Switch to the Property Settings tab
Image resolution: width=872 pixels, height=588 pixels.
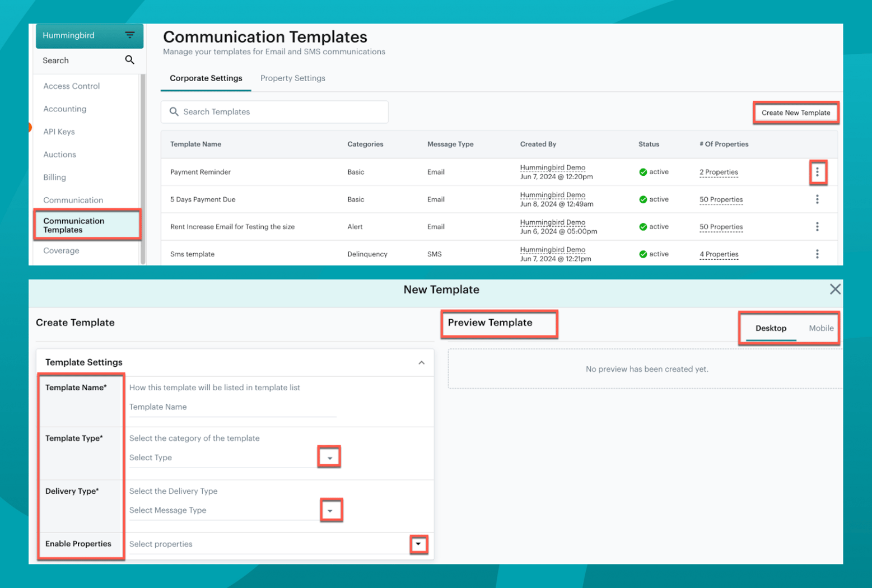tap(293, 78)
